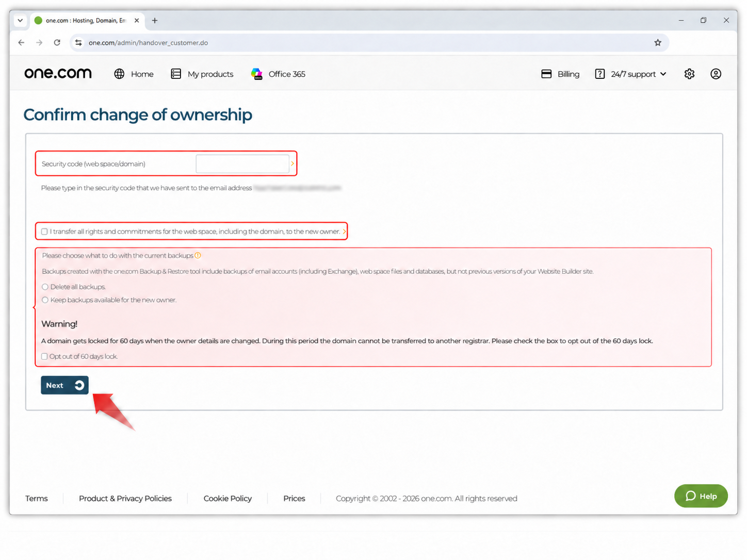Open My products in the navigation
Image resolution: width=747 pixels, height=560 pixels.
tap(202, 74)
